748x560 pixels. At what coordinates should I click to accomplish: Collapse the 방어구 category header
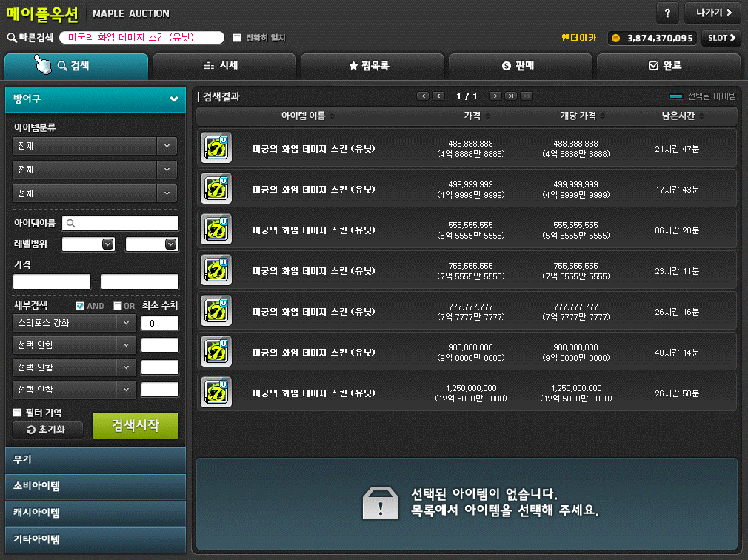[96, 99]
